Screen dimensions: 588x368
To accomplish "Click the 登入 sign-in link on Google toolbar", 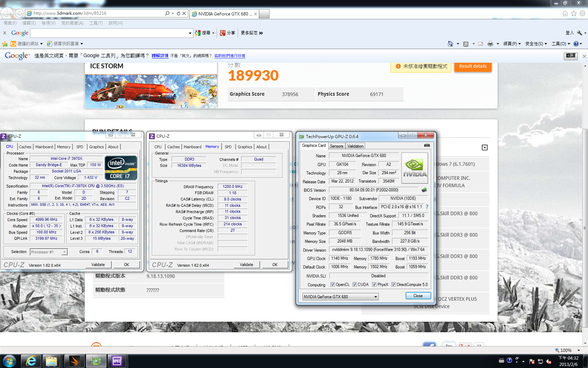I will 569,33.
